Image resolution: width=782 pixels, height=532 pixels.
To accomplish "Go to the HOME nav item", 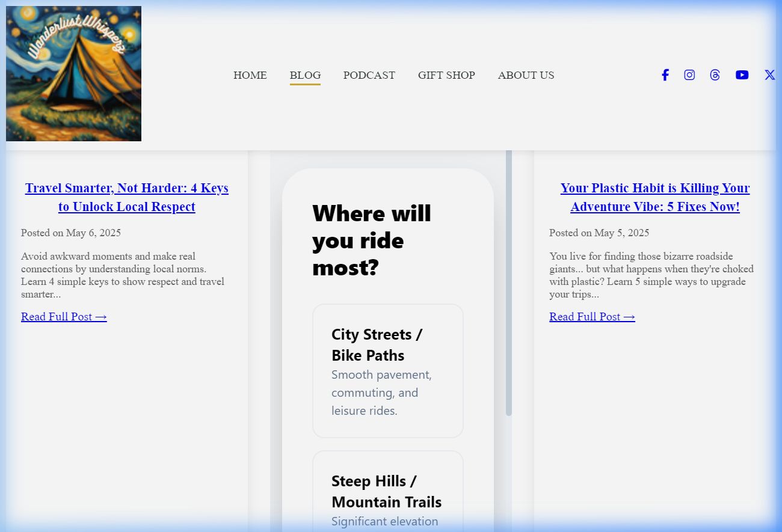I will pyautogui.click(x=250, y=75).
